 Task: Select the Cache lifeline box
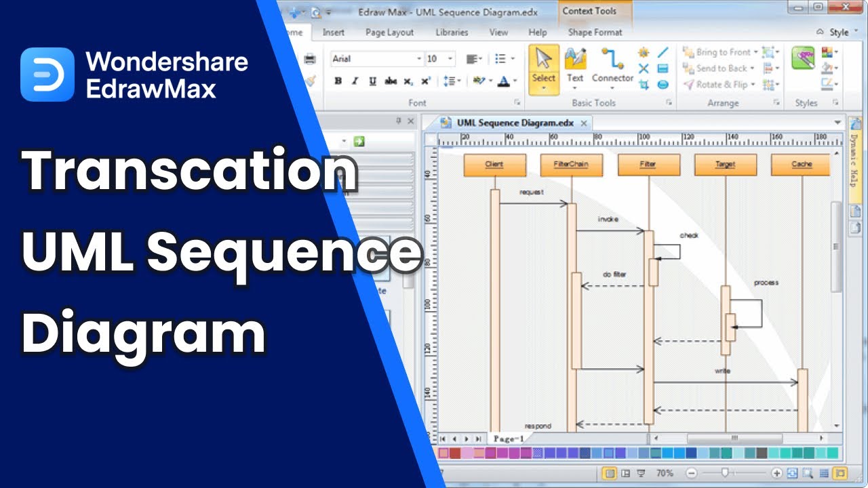click(802, 165)
